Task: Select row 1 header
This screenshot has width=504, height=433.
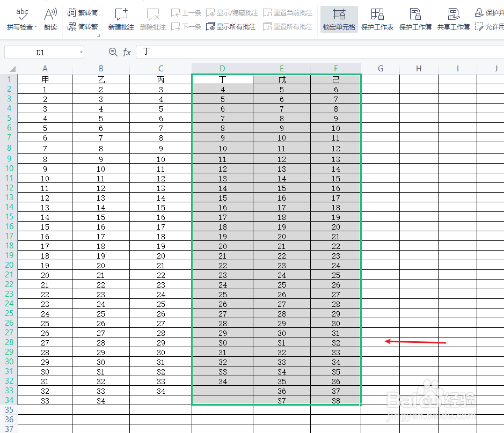Action: (9, 79)
